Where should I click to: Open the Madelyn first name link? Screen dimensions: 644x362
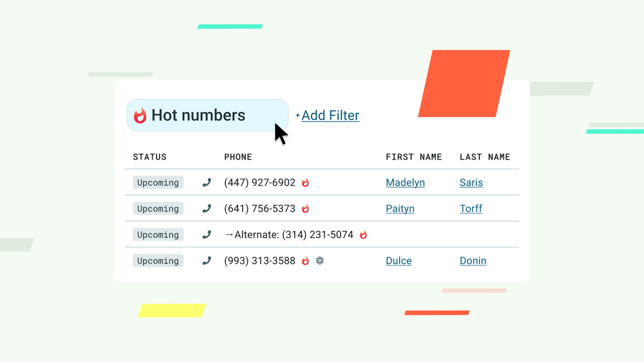pyautogui.click(x=405, y=182)
